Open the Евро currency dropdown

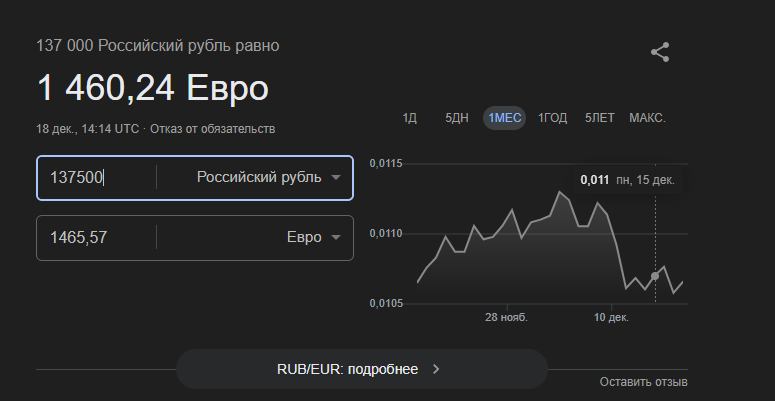311,237
